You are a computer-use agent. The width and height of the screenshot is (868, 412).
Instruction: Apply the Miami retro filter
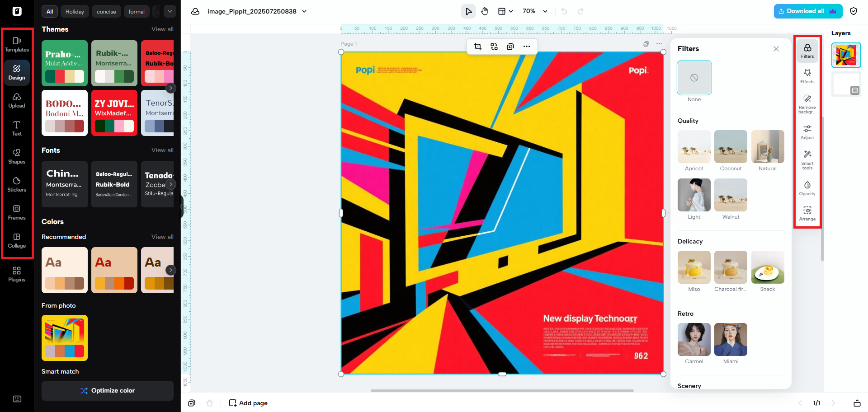731,340
